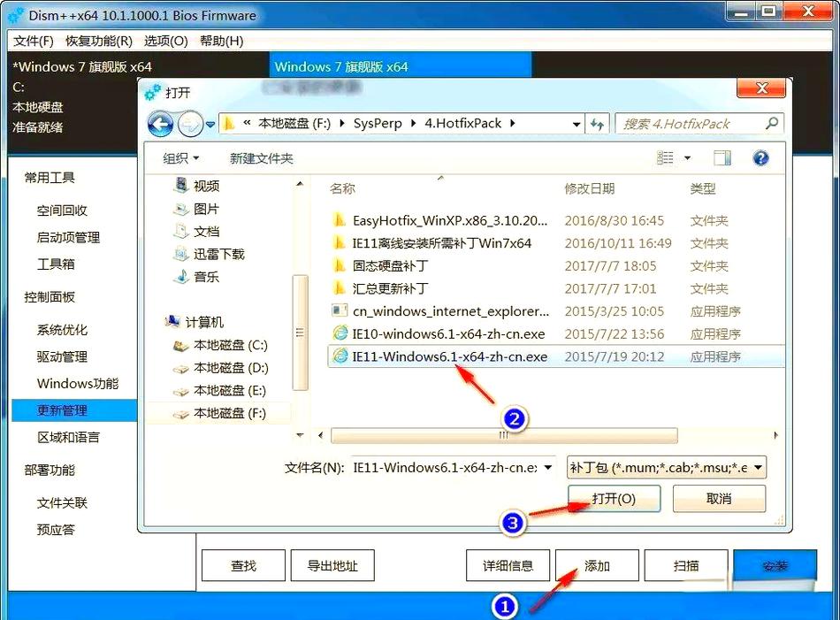Click the navigation pane scroll down arrow

coord(300,435)
